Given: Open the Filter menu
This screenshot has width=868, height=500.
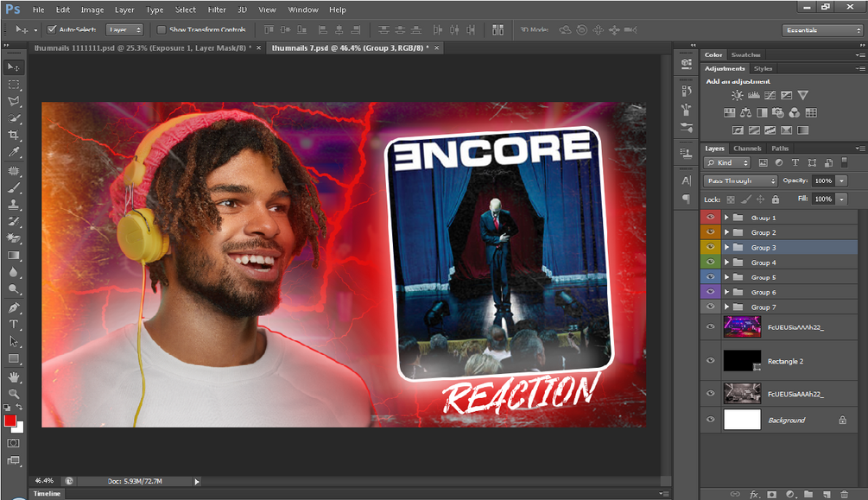Looking at the screenshot, I should pos(217,9).
